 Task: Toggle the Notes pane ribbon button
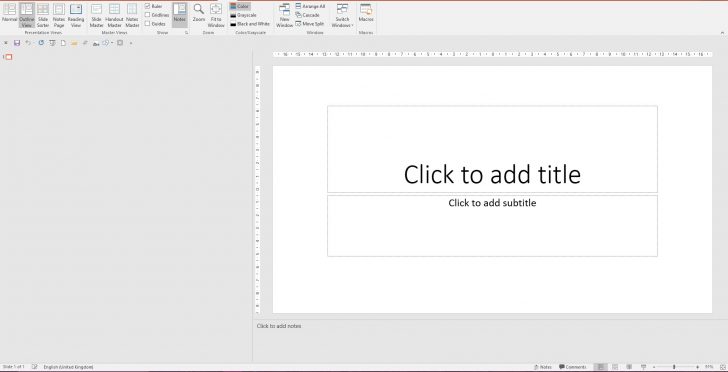180,15
